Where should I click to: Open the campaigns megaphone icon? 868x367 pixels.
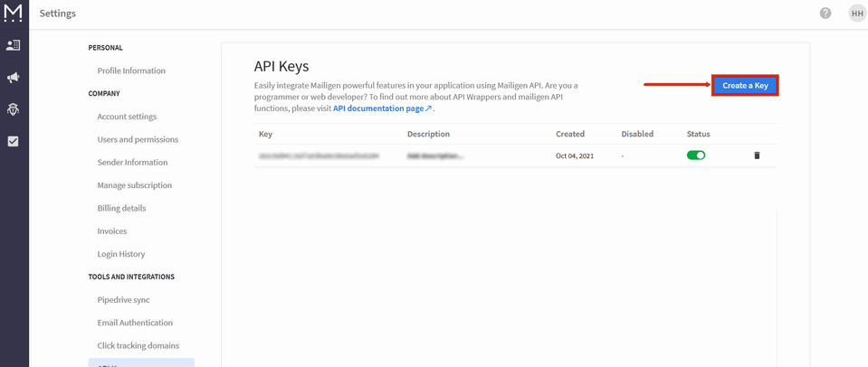(14, 77)
